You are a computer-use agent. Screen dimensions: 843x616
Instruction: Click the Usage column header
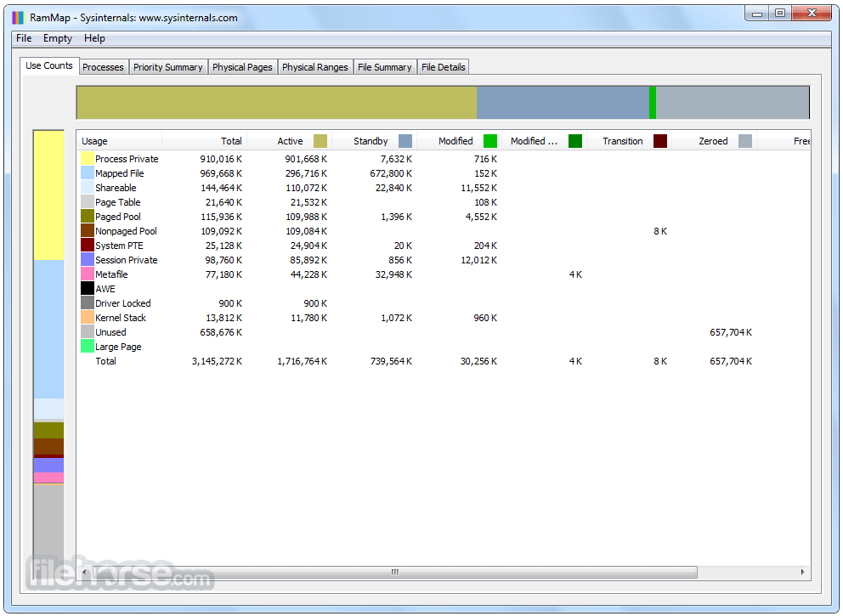[119, 141]
